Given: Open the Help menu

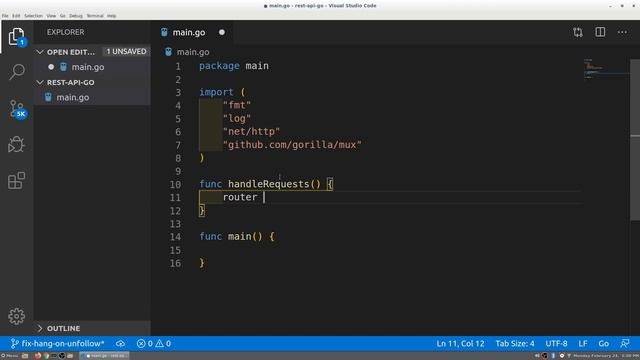Looking at the screenshot, I should (x=111, y=16).
